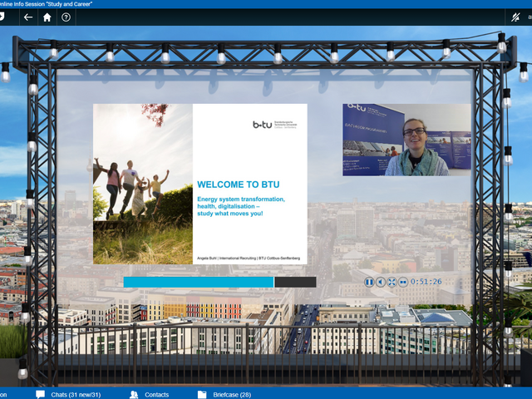Pause the presentation video
Viewport: 532px width, 399px height.
pyautogui.click(x=369, y=282)
